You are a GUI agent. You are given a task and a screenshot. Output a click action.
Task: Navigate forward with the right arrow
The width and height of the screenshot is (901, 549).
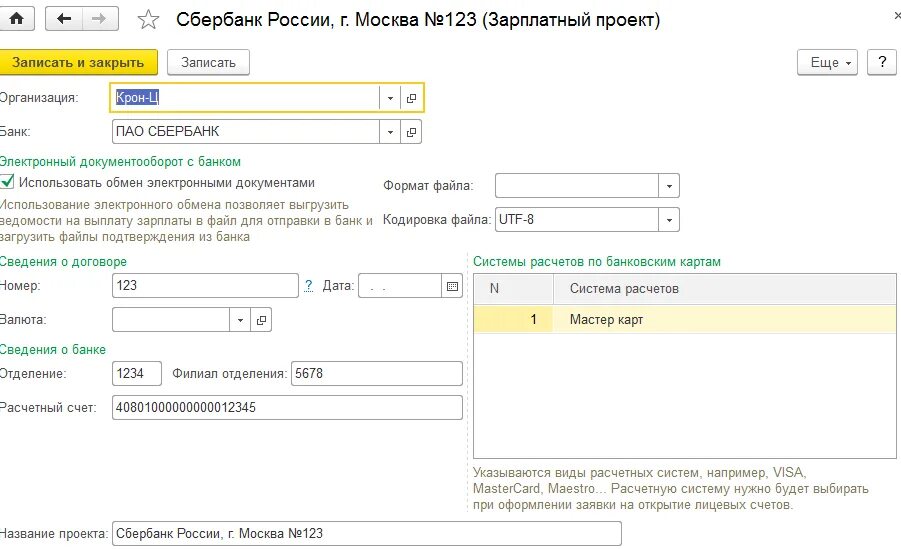(x=99, y=19)
